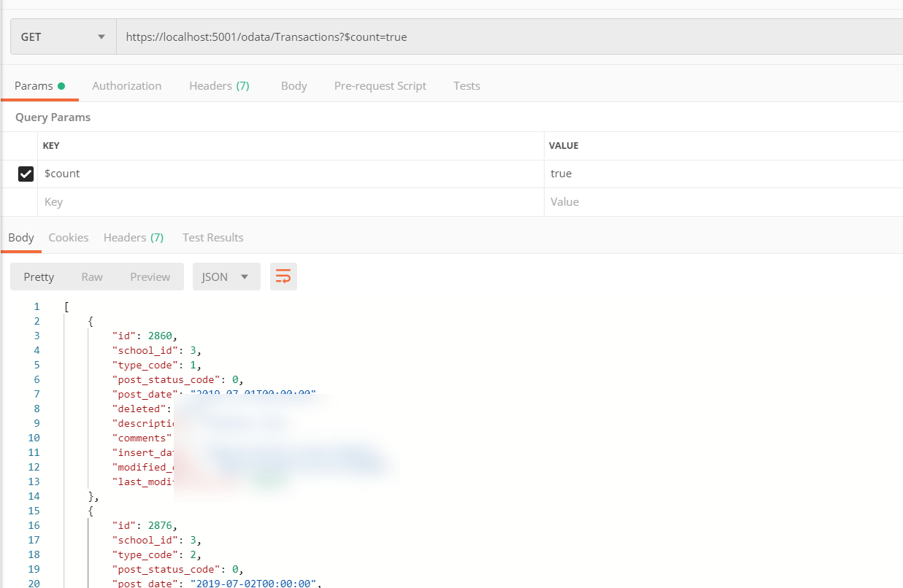This screenshot has height=588, width=903.
Task: Click the request URL input field
Action: point(438,36)
